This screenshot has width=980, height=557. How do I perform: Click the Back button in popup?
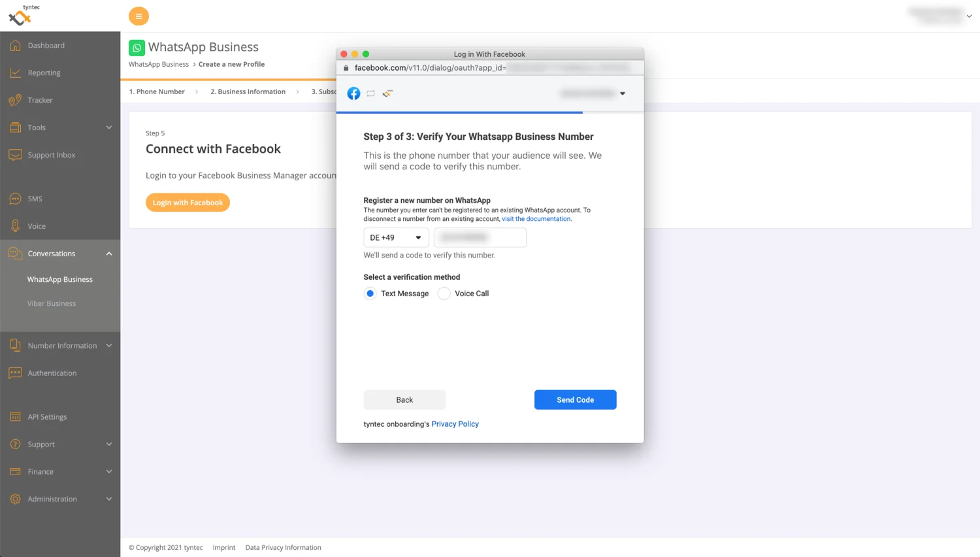coord(404,399)
